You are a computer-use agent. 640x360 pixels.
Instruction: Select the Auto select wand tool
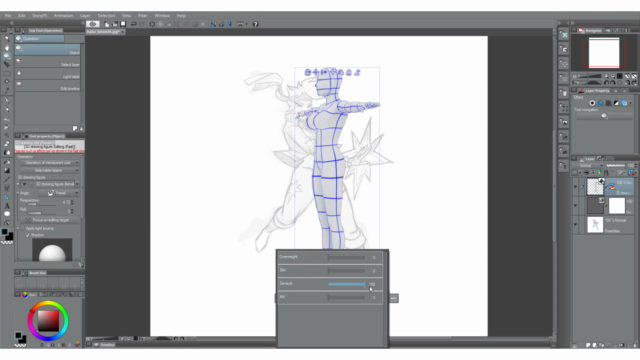tap(7, 82)
